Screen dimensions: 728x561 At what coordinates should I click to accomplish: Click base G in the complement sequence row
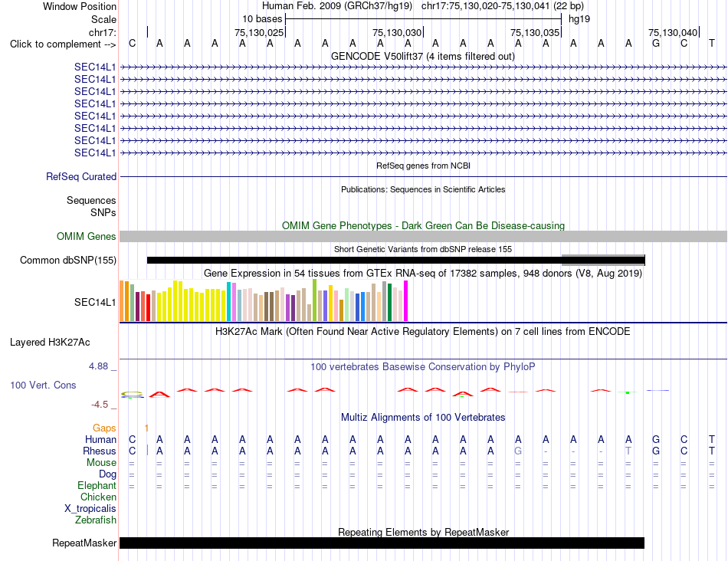click(655, 44)
